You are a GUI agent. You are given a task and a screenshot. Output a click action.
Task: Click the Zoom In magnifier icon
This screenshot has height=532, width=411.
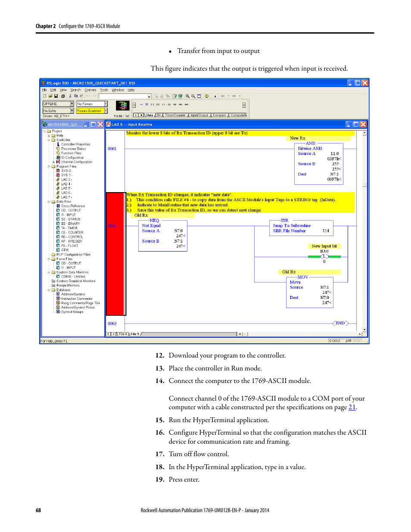187,96
